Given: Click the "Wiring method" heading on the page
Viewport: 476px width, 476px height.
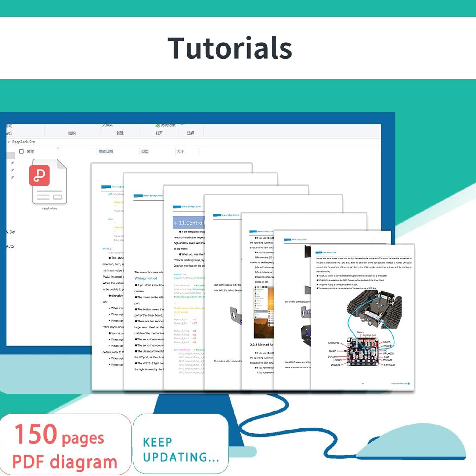Looking at the screenshot, I should coord(146,278).
